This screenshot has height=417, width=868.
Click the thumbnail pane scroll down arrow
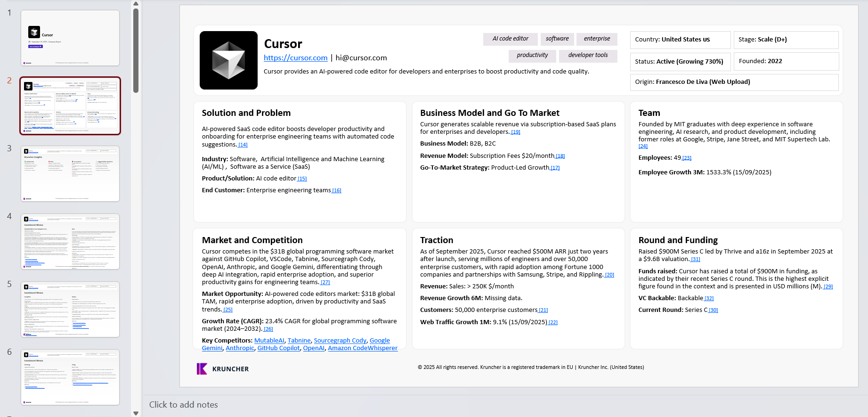[x=136, y=413]
